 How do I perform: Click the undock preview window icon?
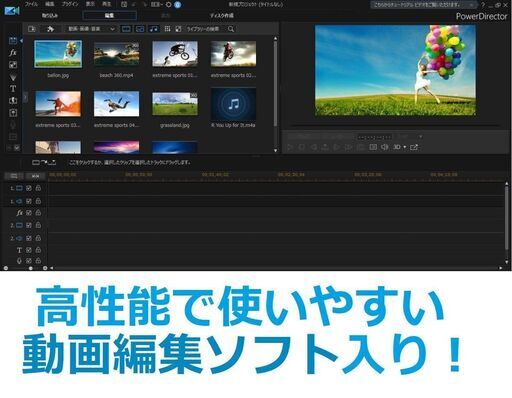pyautogui.click(x=414, y=147)
